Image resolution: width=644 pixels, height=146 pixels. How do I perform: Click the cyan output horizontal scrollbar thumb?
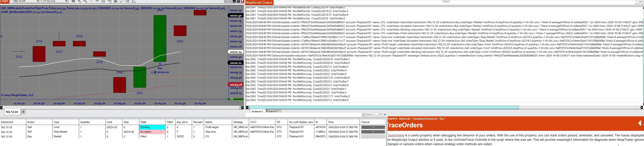click(384, 108)
